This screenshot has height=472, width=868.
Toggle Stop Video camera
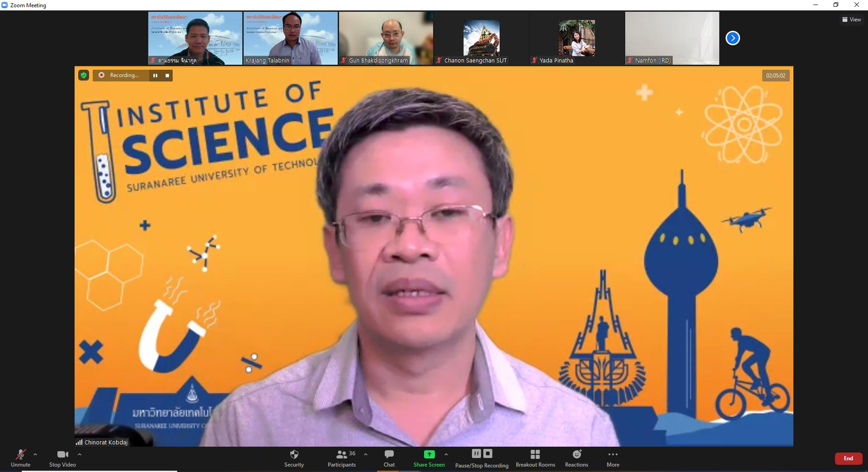tap(62, 458)
